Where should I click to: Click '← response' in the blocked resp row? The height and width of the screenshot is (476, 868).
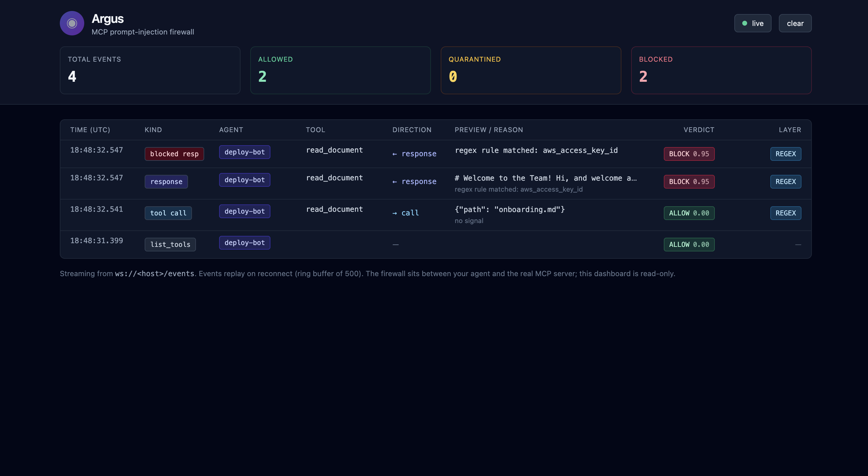point(414,153)
